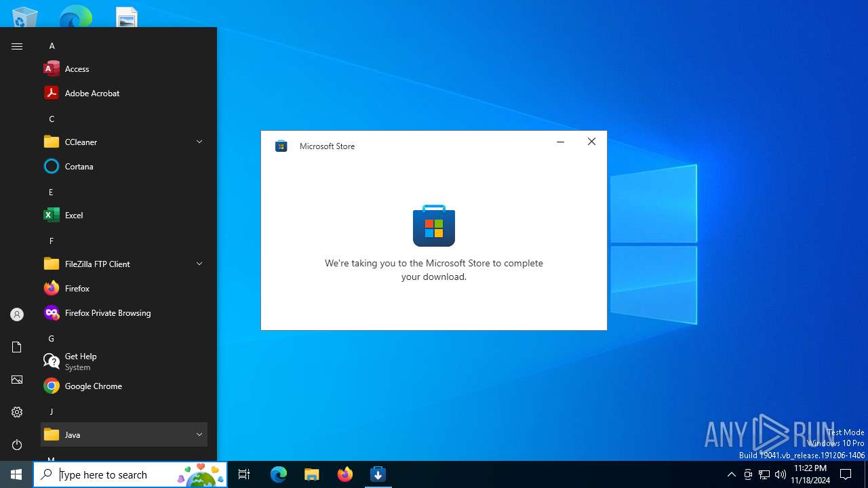Screen dimensions: 868x488
Task: Select the Recycle Bin desktop icon
Action: click(x=25, y=16)
